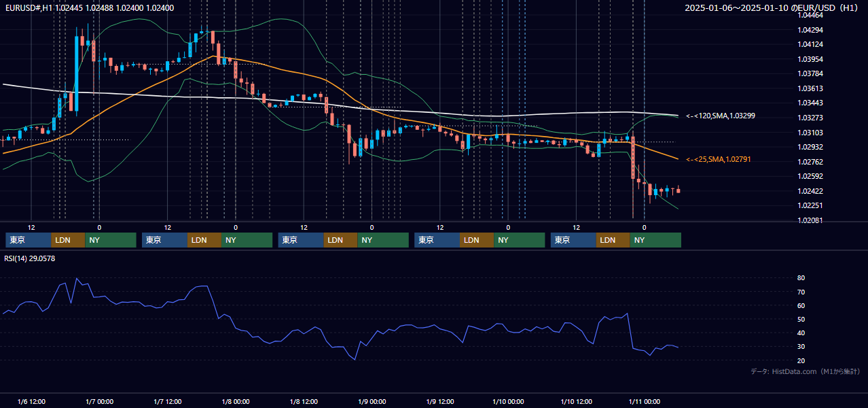Click price axis value 1.02932
The width and height of the screenshot is (868, 408).
pyautogui.click(x=810, y=147)
